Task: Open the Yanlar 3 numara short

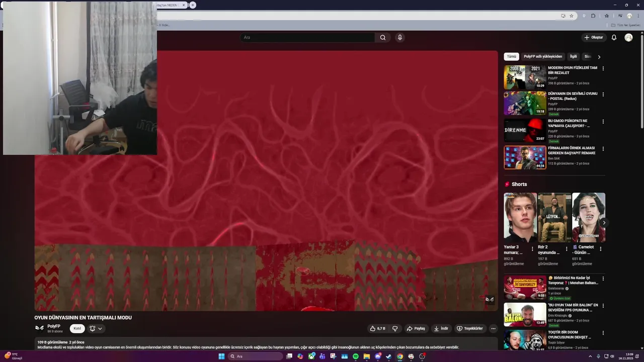Action: (520, 218)
